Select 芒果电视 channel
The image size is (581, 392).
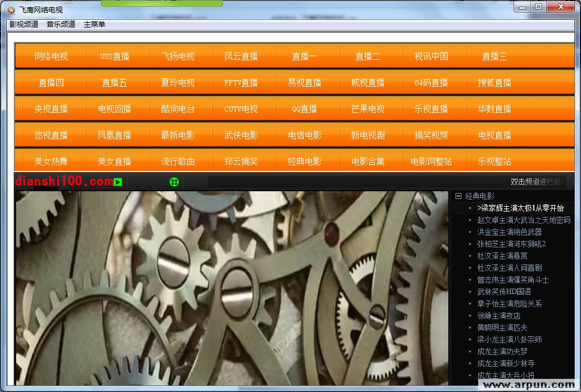coord(368,109)
